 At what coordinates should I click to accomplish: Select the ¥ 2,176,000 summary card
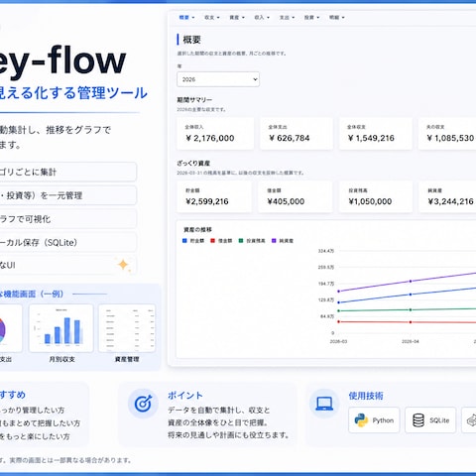pos(215,134)
